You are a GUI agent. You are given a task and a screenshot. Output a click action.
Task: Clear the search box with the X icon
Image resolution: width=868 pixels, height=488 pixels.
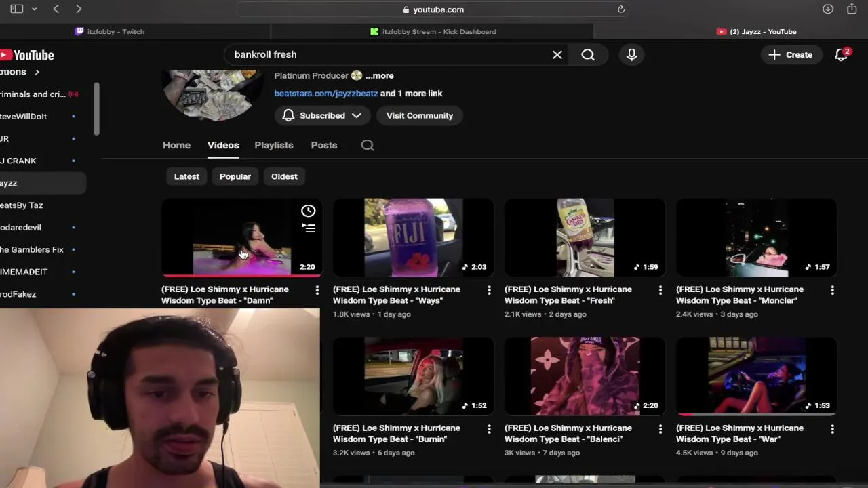pyautogui.click(x=557, y=55)
